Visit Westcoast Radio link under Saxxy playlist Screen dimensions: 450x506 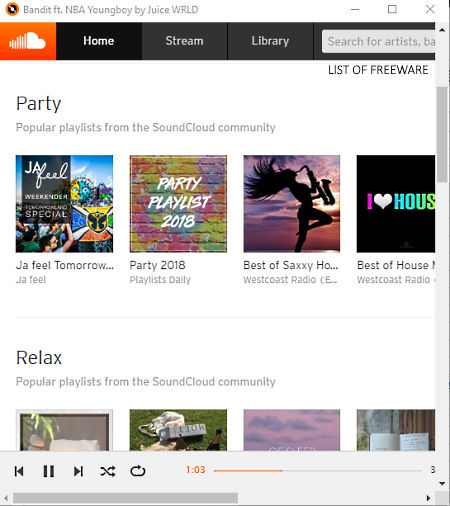(290, 280)
